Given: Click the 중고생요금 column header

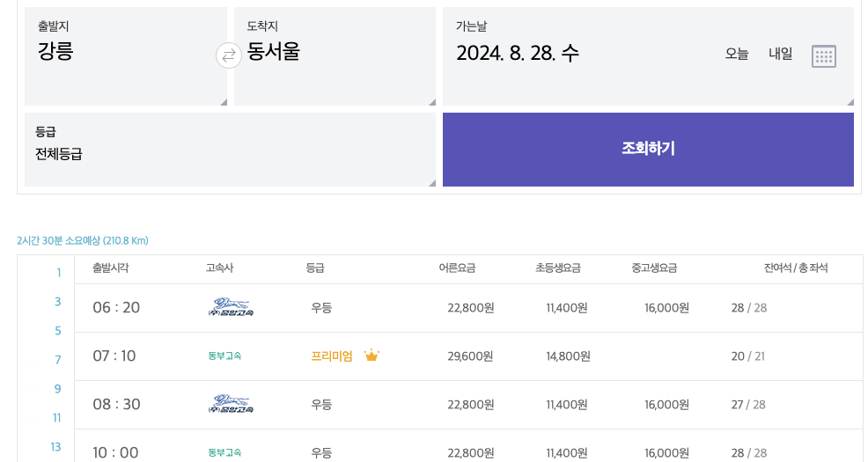Looking at the screenshot, I should pyautogui.click(x=654, y=268).
